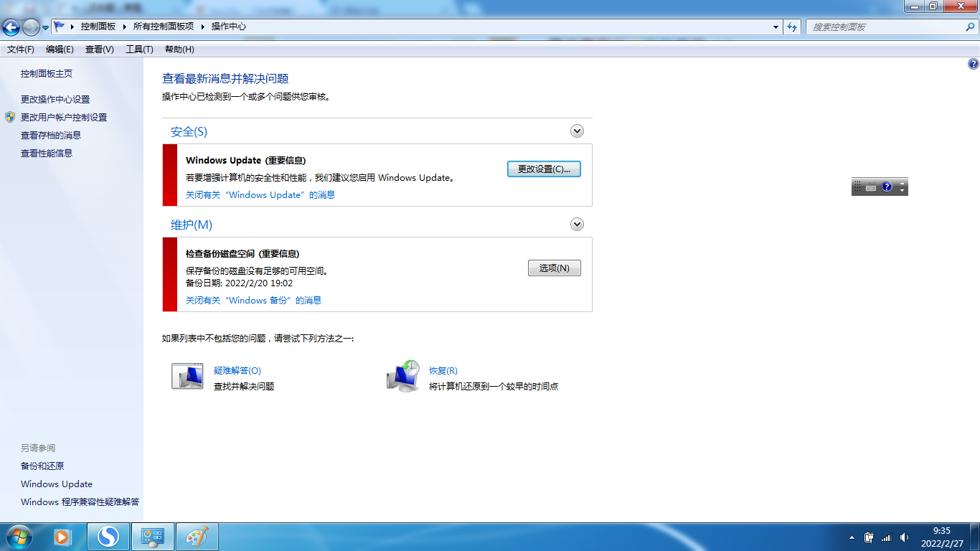Click 更改用户帐户控制设置 link in sidebar

64,117
